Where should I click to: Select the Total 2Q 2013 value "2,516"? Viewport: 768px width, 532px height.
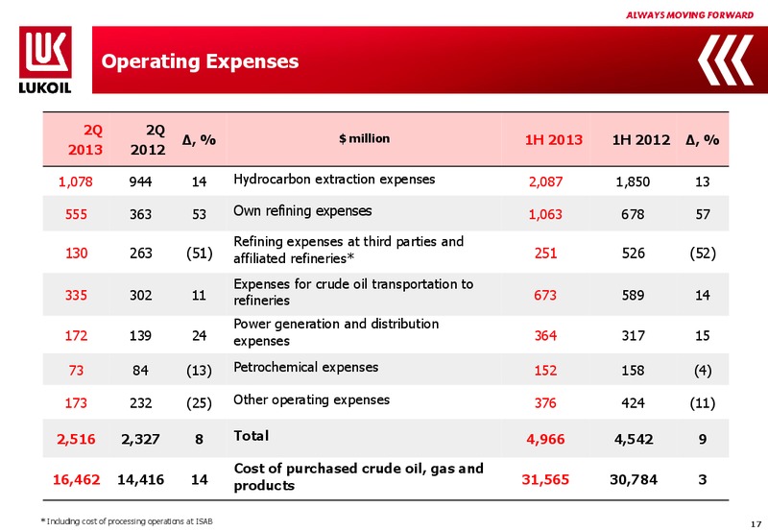[76, 439]
